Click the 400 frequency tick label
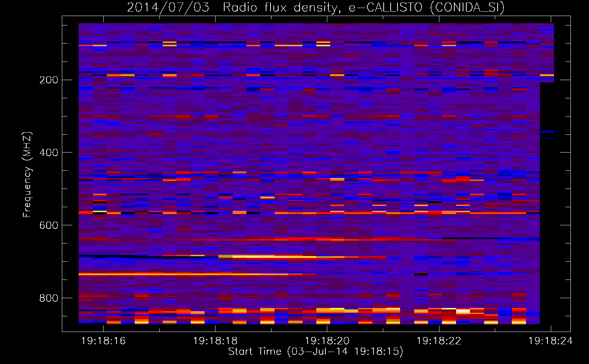The image size is (589, 364). (x=49, y=153)
